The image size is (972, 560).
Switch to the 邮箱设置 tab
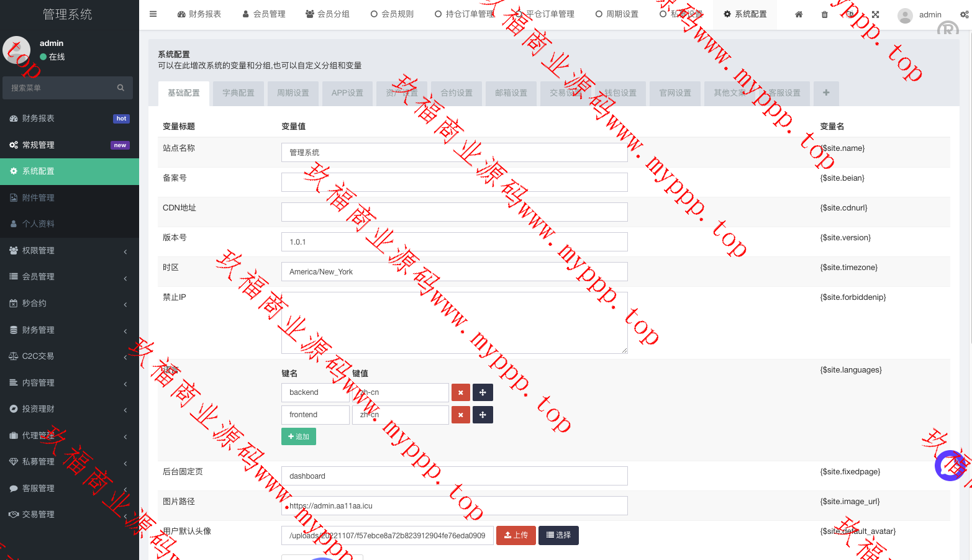point(511,93)
